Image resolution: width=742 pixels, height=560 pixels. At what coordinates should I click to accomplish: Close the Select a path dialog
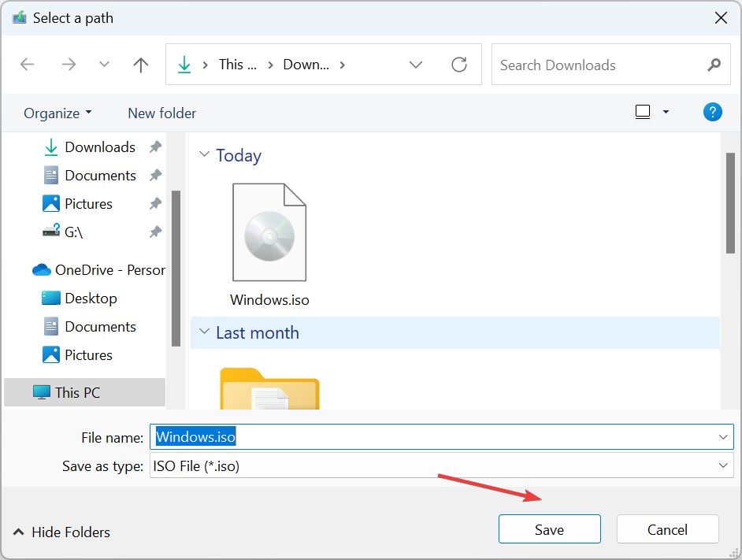tap(721, 18)
